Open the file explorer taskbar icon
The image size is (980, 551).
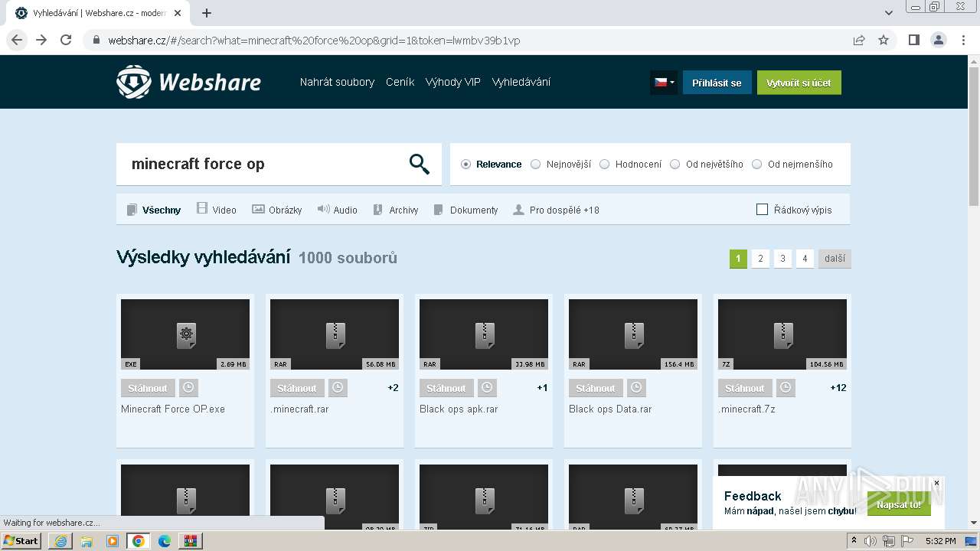87,541
